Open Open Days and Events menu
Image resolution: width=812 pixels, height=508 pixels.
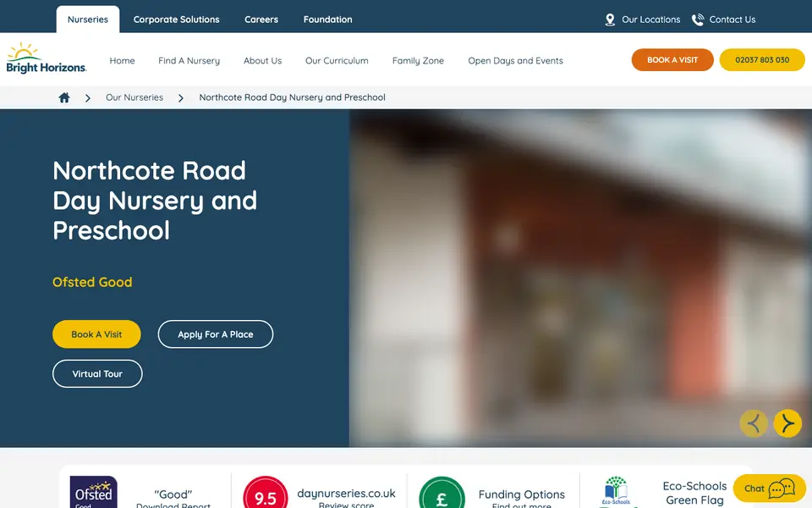click(x=515, y=61)
